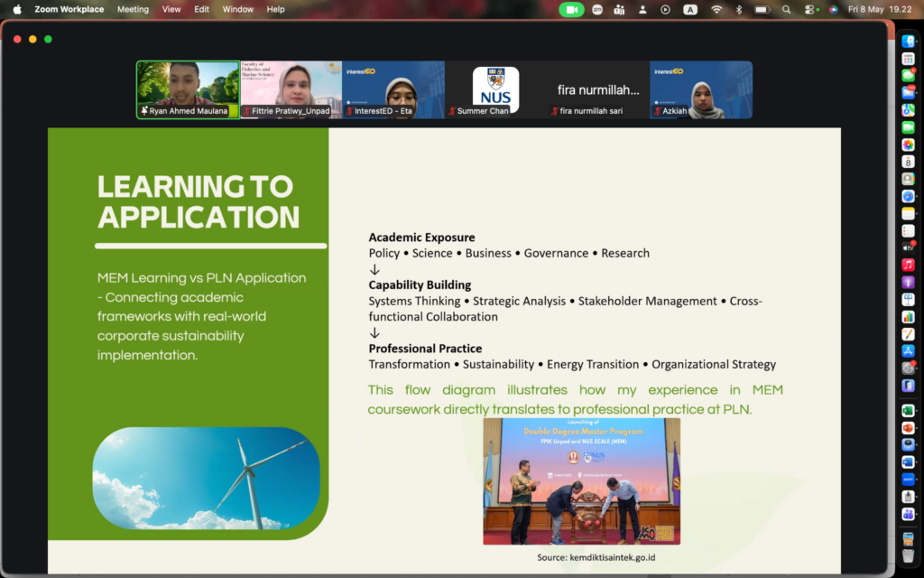Select Ryan Ahmed Maulana's video tile
The height and width of the screenshot is (578, 924).
point(188,89)
